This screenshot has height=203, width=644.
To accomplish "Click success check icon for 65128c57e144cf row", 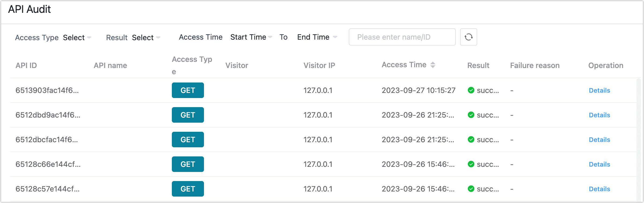I will (471, 189).
